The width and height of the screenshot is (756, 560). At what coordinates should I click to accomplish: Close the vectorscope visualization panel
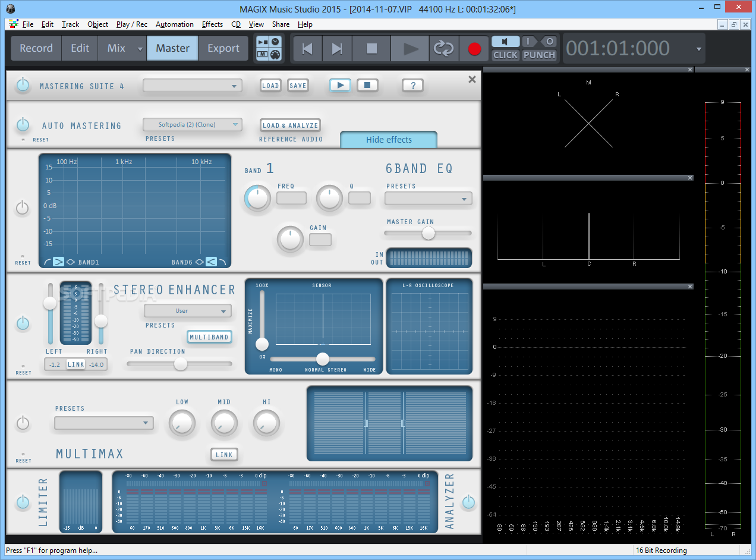690,70
